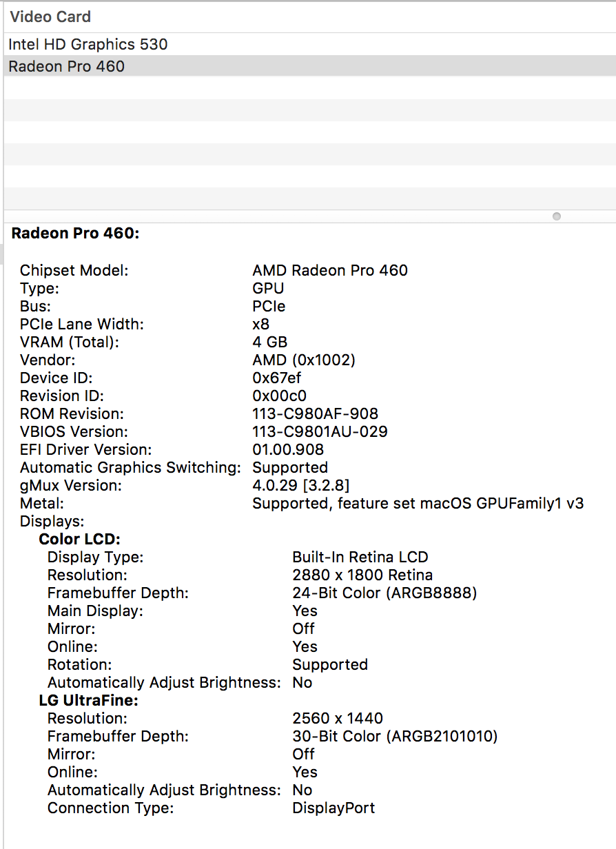Click the Chipset Model label

(74, 270)
